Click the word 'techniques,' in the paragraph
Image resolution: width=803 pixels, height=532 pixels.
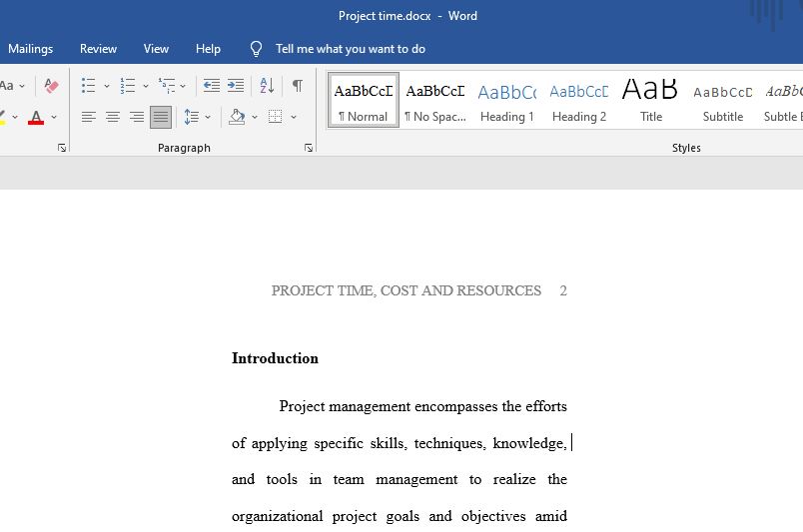pos(449,443)
